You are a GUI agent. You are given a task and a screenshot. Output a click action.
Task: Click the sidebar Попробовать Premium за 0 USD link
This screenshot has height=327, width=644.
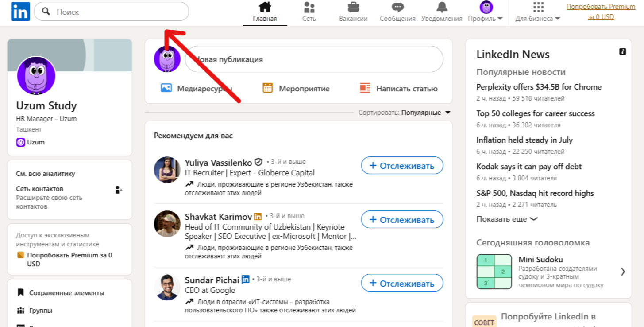[69, 259]
